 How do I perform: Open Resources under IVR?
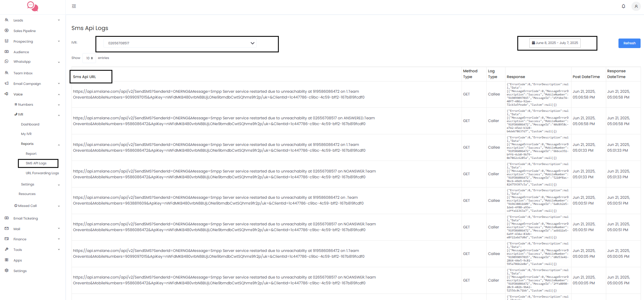(x=27, y=194)
